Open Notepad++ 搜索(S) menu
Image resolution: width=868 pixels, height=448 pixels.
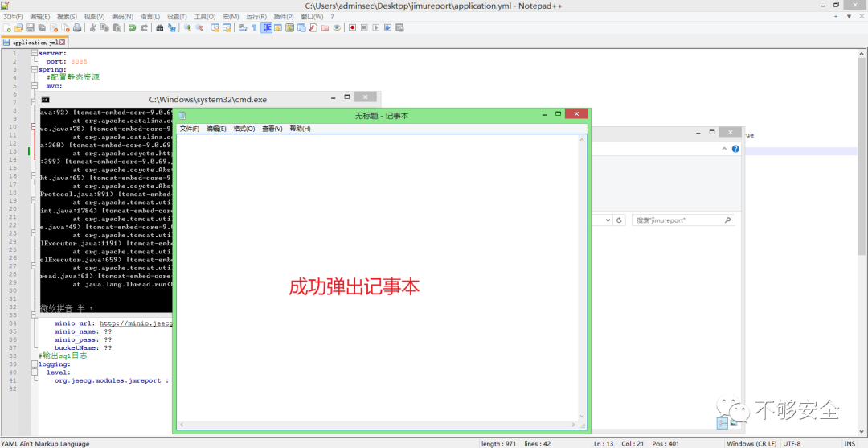click(67, 17)
